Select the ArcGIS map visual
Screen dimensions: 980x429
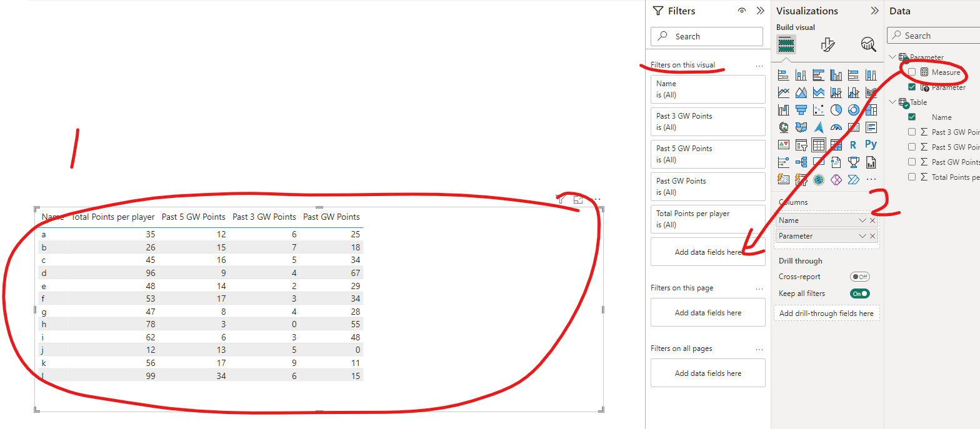(818, 180)
